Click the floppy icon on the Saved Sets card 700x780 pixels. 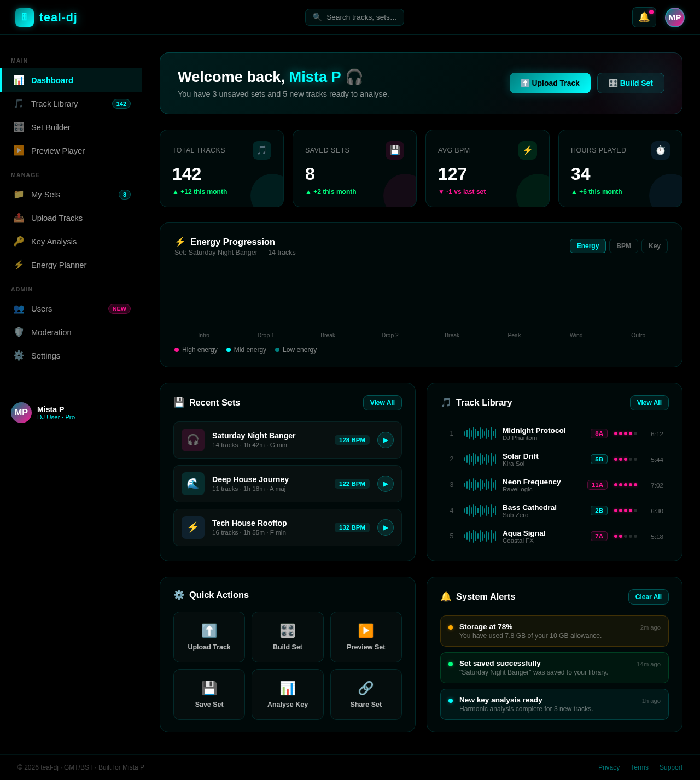394,150
